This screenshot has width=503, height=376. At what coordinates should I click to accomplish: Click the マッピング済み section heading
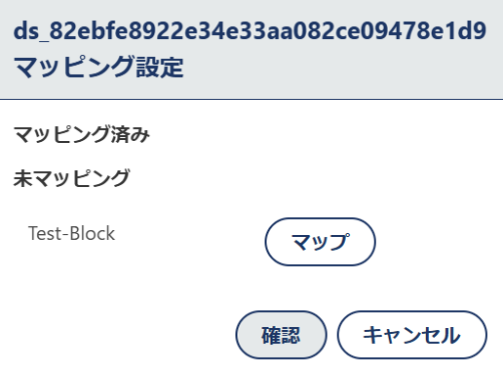(x=82, y=134)
